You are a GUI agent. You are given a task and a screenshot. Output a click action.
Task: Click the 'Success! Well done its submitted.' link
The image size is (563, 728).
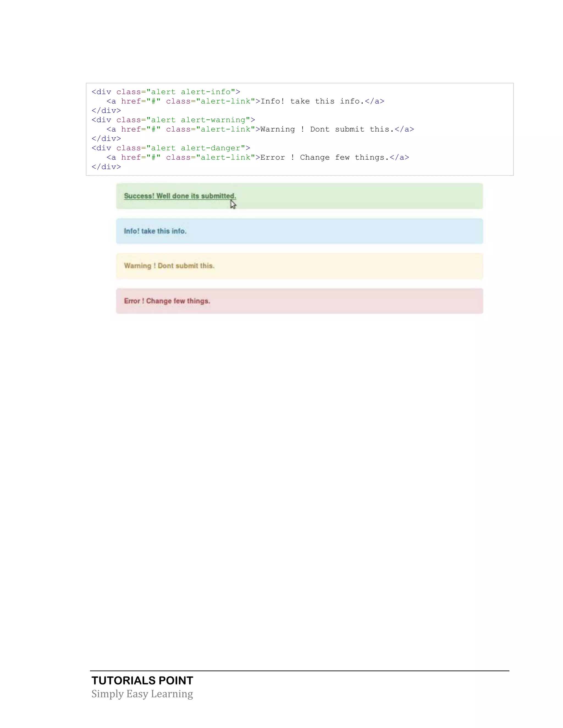point(180,196)
